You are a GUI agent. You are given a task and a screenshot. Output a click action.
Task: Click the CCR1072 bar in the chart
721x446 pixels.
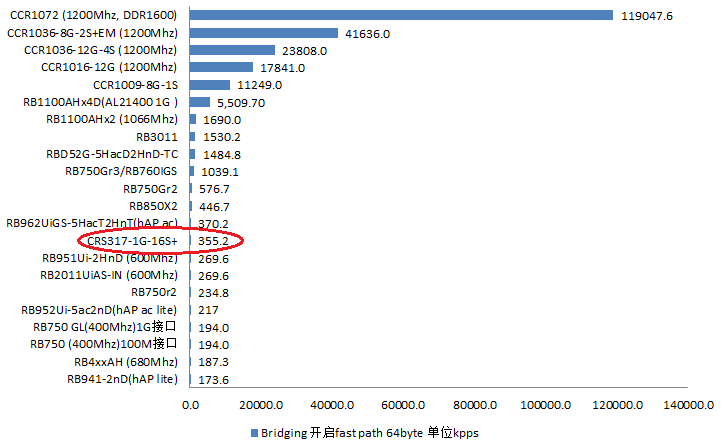pyautogui.click(x=400, y=15)
